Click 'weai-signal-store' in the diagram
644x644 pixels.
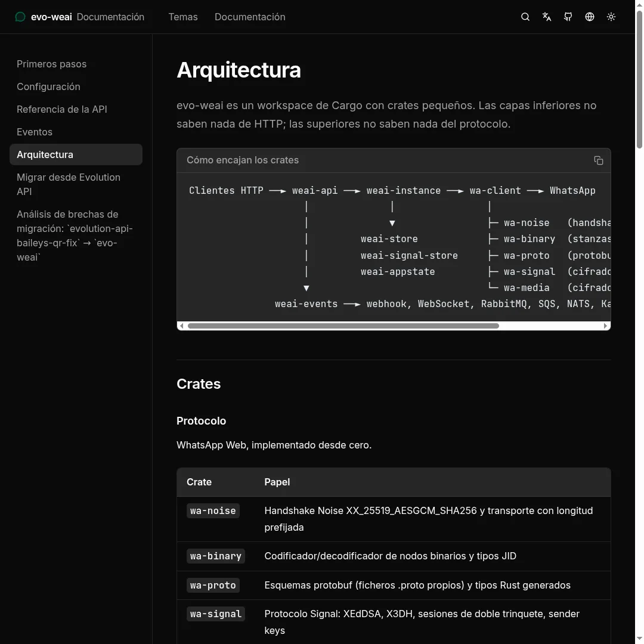click(x=409, y=255)
